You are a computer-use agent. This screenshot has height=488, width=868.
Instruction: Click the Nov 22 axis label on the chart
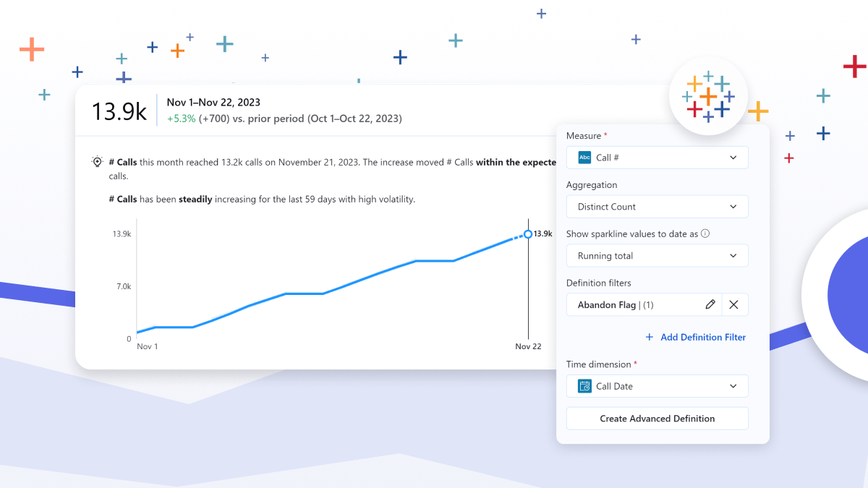point(528,346)
